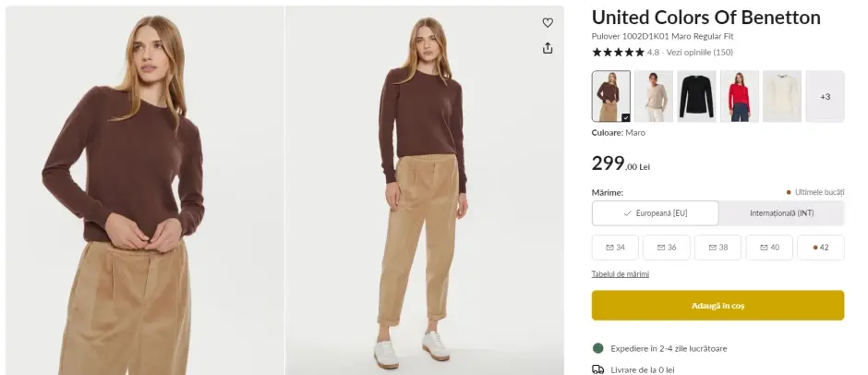Click the star rating icons
This screenshot has height=375, width=868.
pyautogui.click(x=618, y=53)
